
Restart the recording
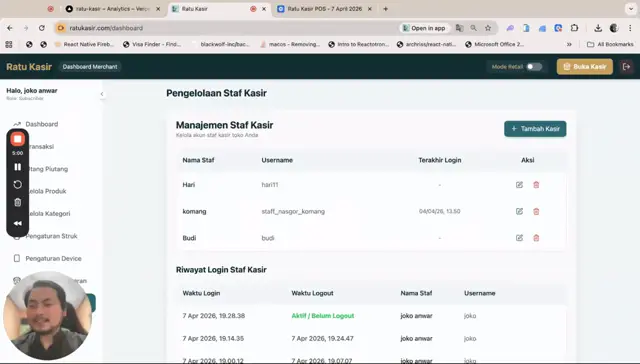18,184
